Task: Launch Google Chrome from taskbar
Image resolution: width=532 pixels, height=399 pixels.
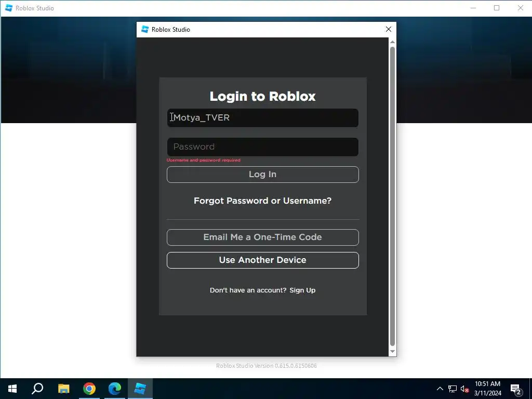Action: pos(89,389)
